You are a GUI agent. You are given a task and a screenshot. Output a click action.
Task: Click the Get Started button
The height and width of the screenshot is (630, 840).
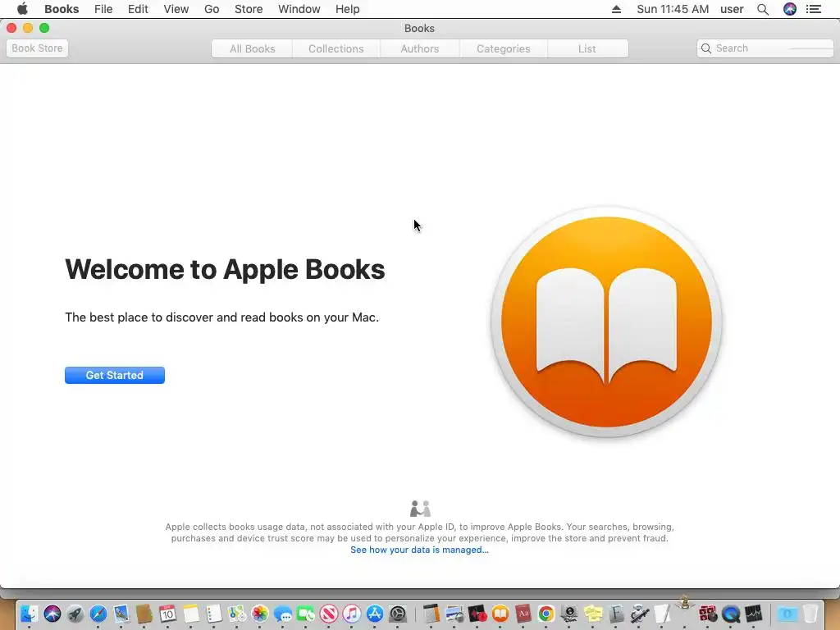click(115, 375)
